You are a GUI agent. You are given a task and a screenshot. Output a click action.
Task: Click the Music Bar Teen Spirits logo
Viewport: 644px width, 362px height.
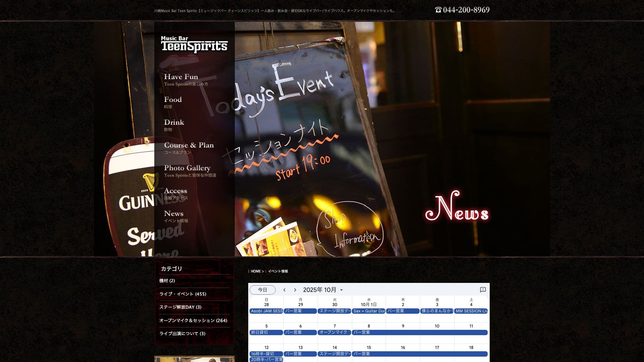click(194, 44)
